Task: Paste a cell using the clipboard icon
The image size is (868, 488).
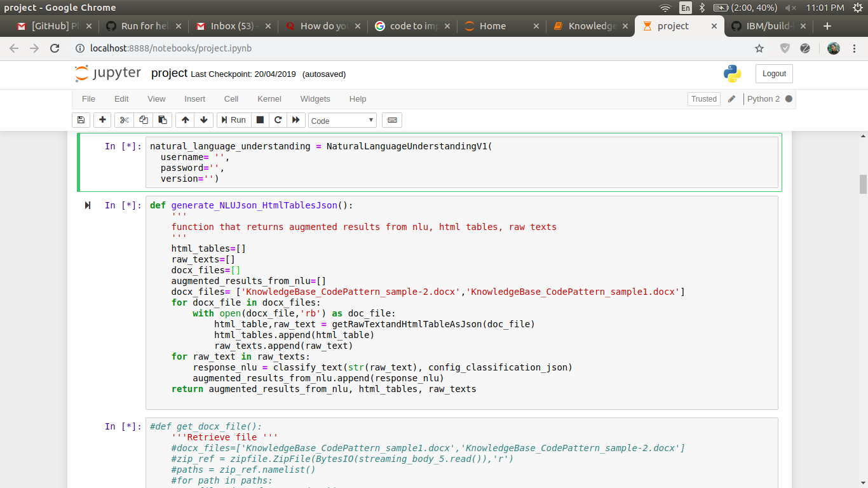Action: [x=162, y=120]
